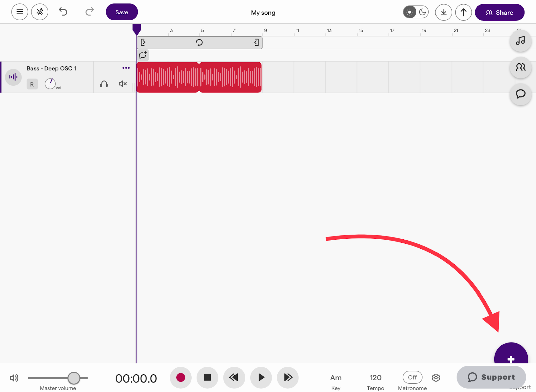The width and height of the screenshot is (536, 392).
Task: Open the collaborators panel icon
Action: 520,67
